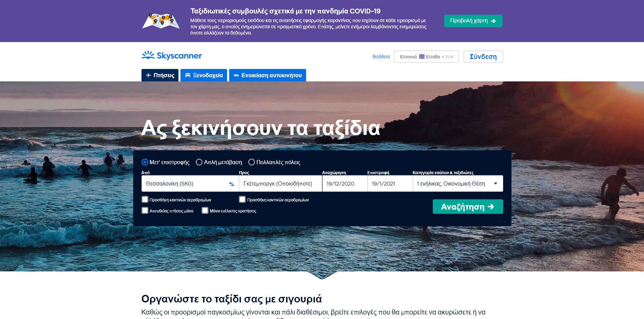This screenshot has width=644, height=319.
Task: Open the Βοήθεια help link
Action: click(x=381, y=57)
